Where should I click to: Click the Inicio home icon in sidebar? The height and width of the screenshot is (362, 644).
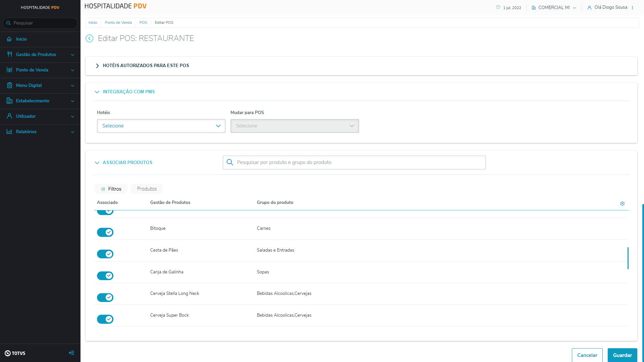click(x=9, y=39)
